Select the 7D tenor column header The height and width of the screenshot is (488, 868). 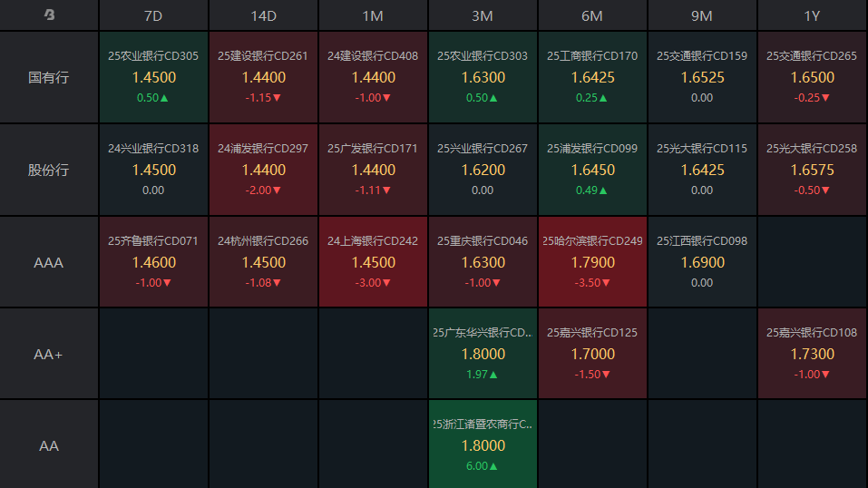153,16
